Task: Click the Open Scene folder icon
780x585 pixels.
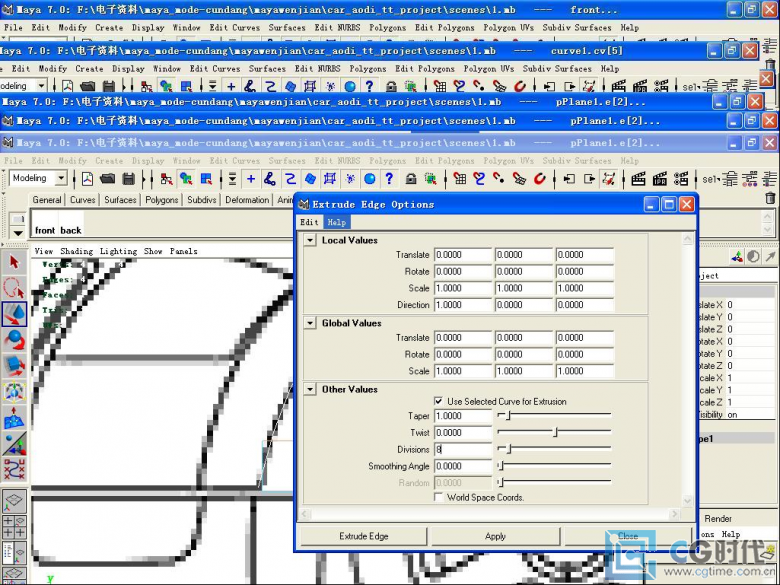Action: (107, 179)
